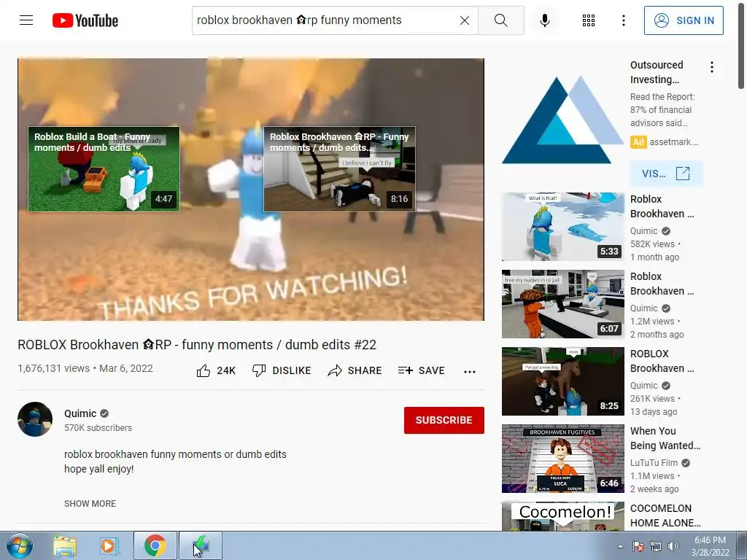Play the 8:25 Brookhaven horse video
The width and height of the screenshot is (747, 560).
tap(562, 381)
